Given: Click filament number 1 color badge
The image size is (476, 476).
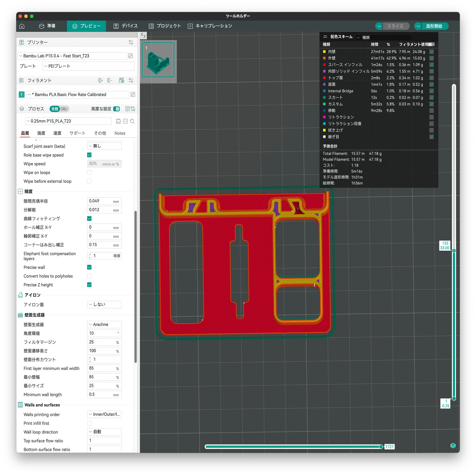Looking at the screenshot, I should tap(22, 94).
